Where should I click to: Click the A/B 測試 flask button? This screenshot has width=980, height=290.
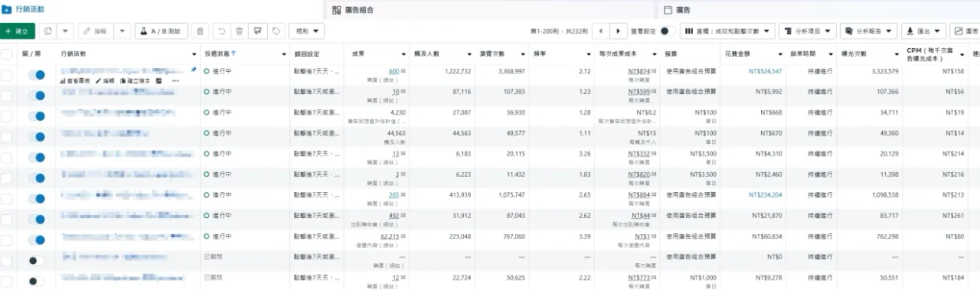[x=161, y=31]
